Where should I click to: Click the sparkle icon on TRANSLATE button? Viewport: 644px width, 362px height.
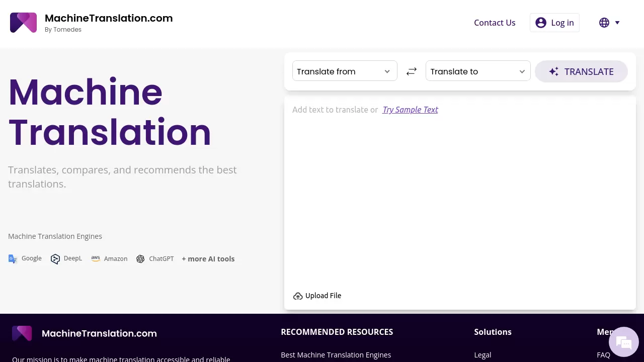coord(553,71)
